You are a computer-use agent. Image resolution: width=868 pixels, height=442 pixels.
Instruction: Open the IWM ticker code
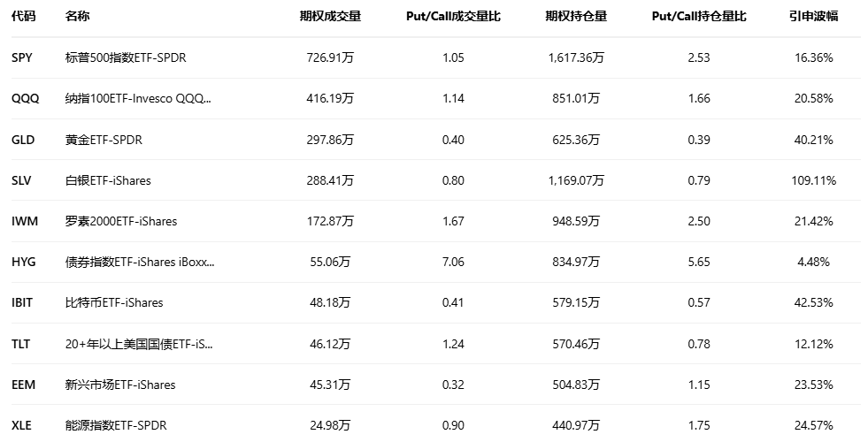[x=25, y=221]
